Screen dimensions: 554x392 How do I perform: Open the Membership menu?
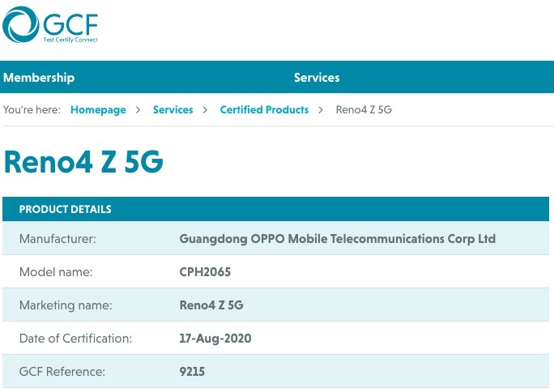tap(39, 77)
